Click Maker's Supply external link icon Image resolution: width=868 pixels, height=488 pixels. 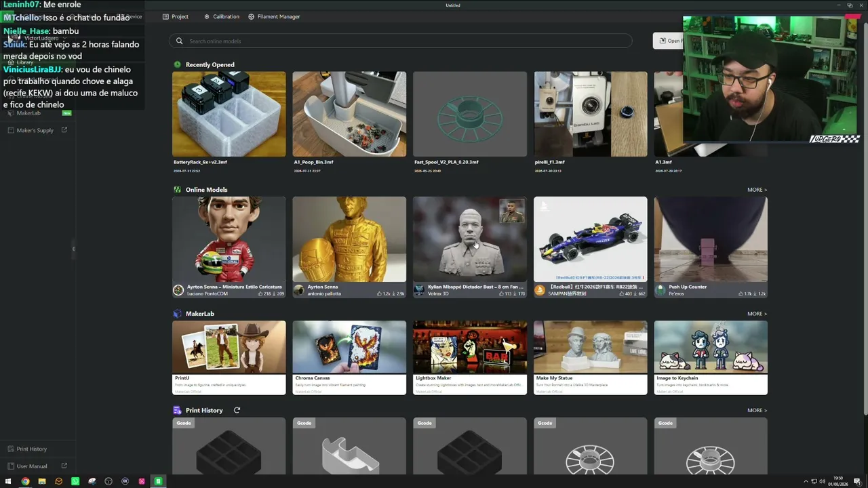point(64,130)
